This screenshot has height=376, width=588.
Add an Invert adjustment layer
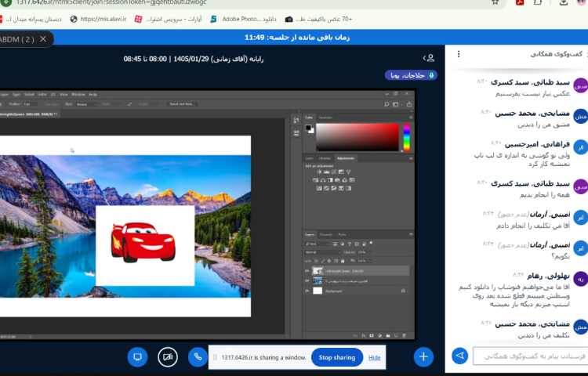(319, 188)
